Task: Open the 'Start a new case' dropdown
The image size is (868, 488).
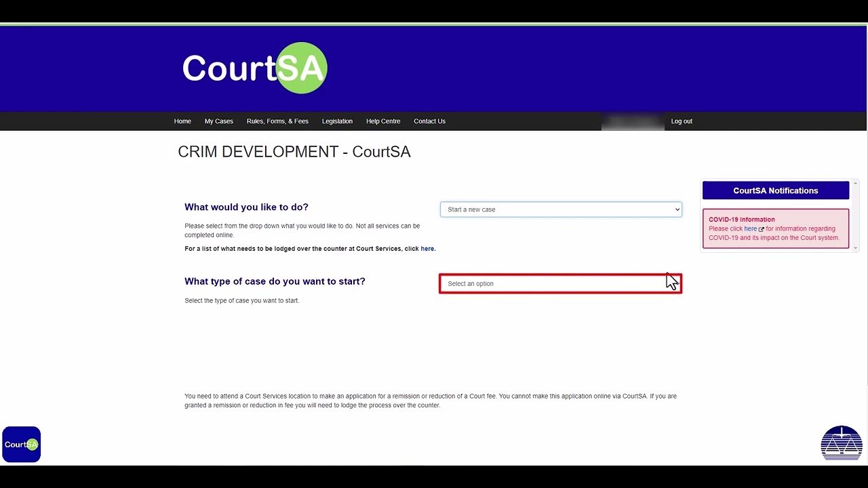Action: [561, 209]
